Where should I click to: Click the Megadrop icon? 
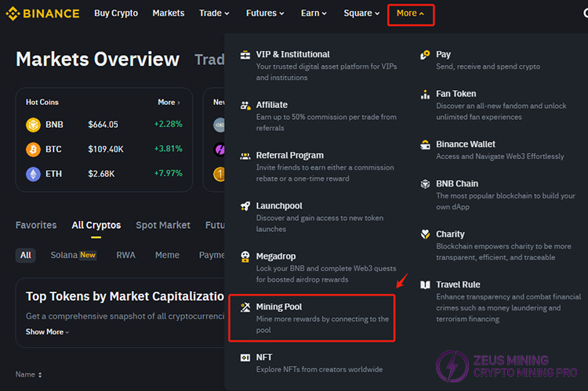click(x=245, y=257)
